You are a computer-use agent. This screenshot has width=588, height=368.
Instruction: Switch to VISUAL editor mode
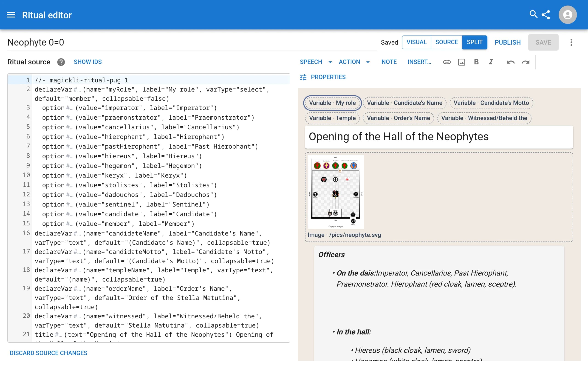(416, 42)
